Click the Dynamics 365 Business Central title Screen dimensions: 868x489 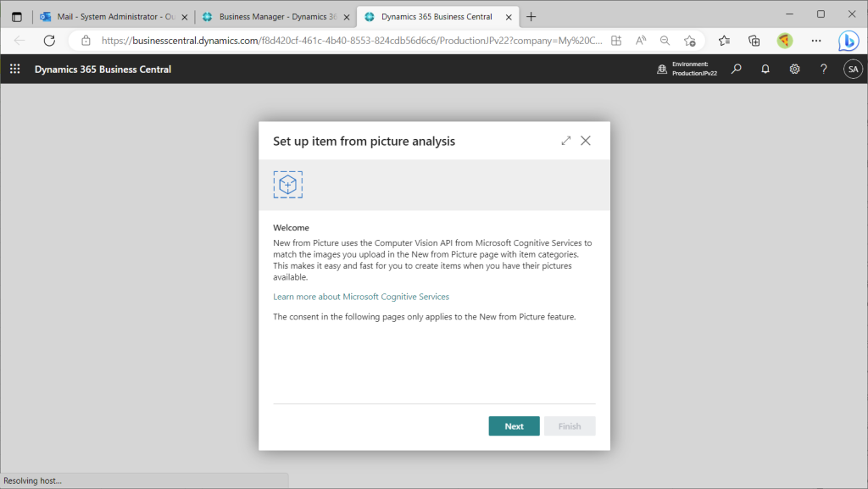pos(103,69)
